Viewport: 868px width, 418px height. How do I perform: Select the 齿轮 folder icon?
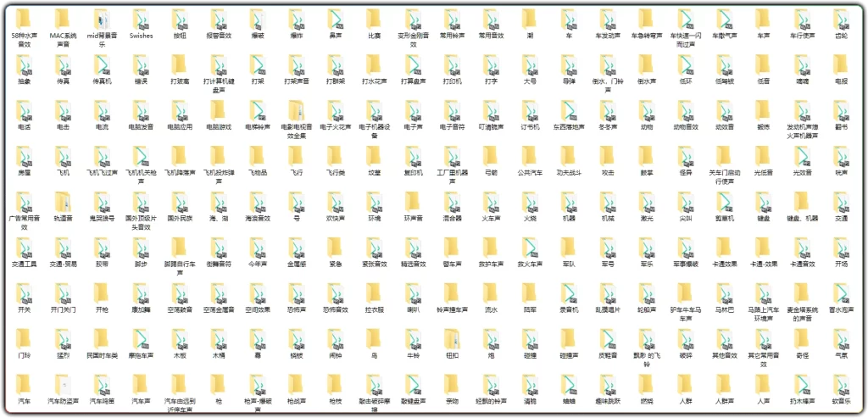point(840,20)
